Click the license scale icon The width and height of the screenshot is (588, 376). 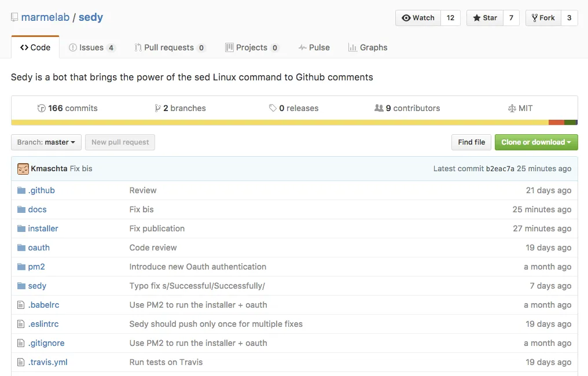click(x=512, y=108)
